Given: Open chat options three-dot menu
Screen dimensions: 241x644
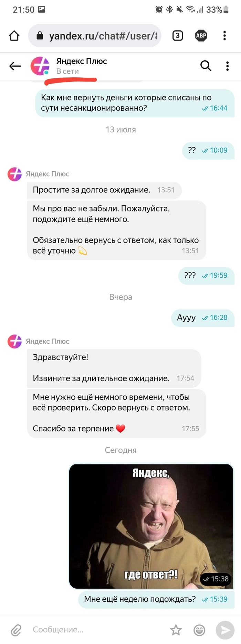Looking at the screenshot, I should click(227, 66).
